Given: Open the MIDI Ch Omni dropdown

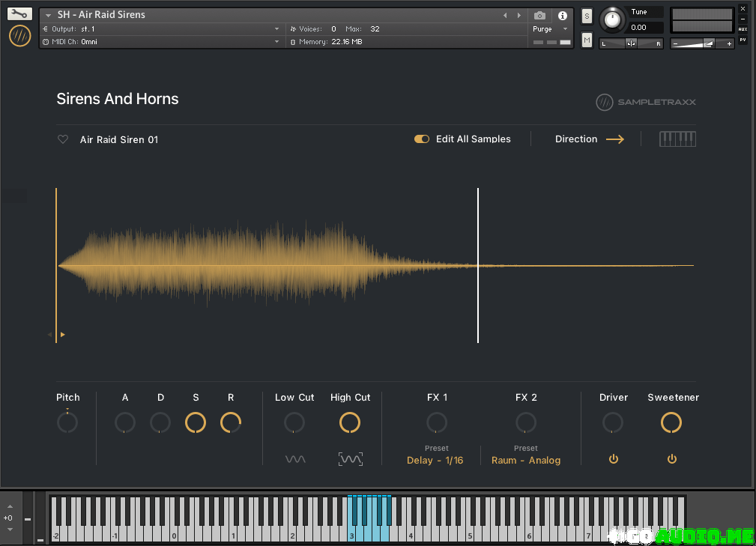Looking at the screenshot, I should coord(276,42).
